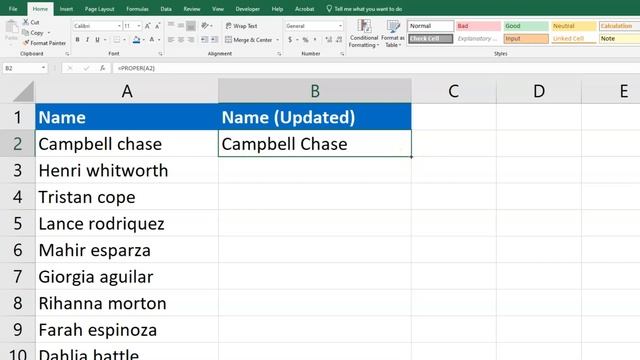Apply Fill Color bucket
This screenshot has height=360, width=640.
pos(136,40)
